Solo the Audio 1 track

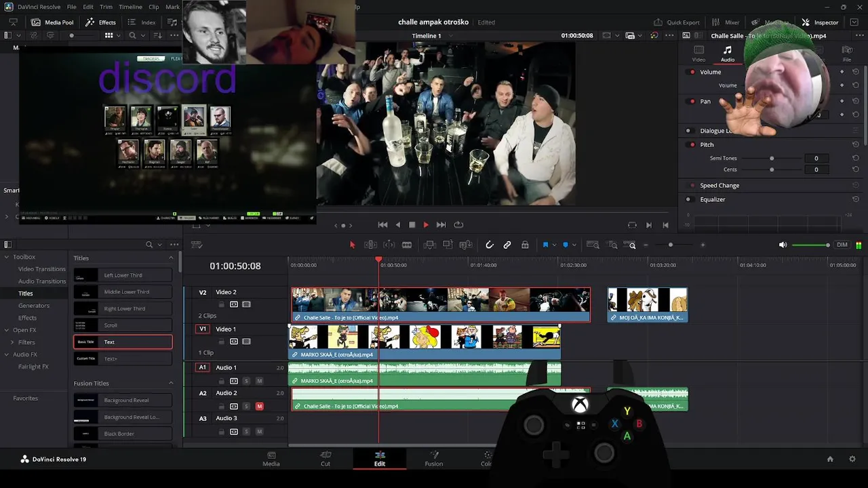[x=246, y=381]
